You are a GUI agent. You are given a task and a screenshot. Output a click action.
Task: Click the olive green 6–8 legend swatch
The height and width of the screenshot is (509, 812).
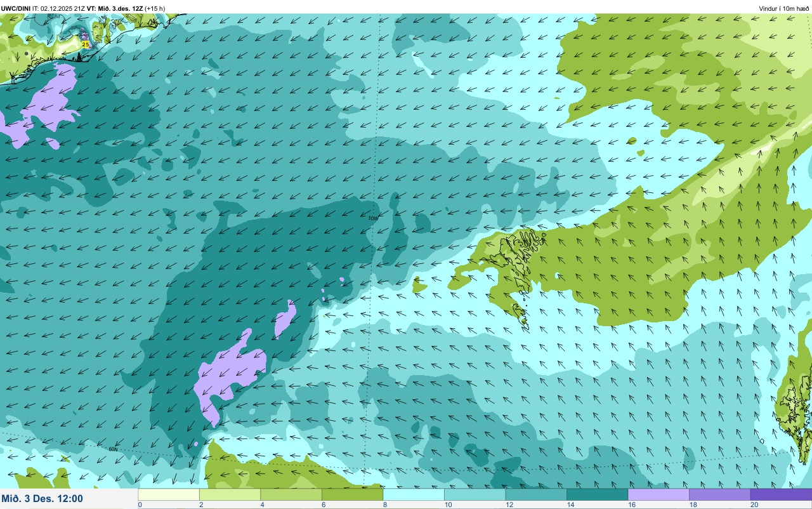[x=352, y=494]
